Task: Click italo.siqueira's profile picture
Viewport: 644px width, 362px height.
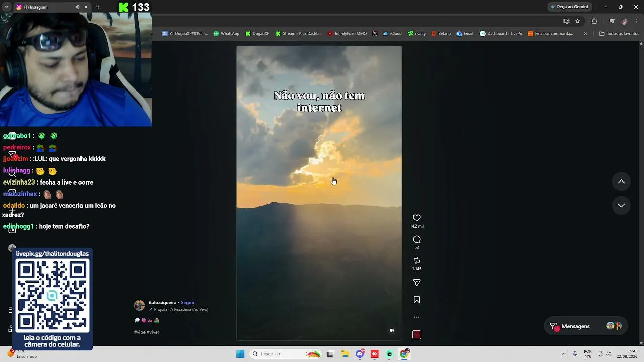Action: point(139,305)
